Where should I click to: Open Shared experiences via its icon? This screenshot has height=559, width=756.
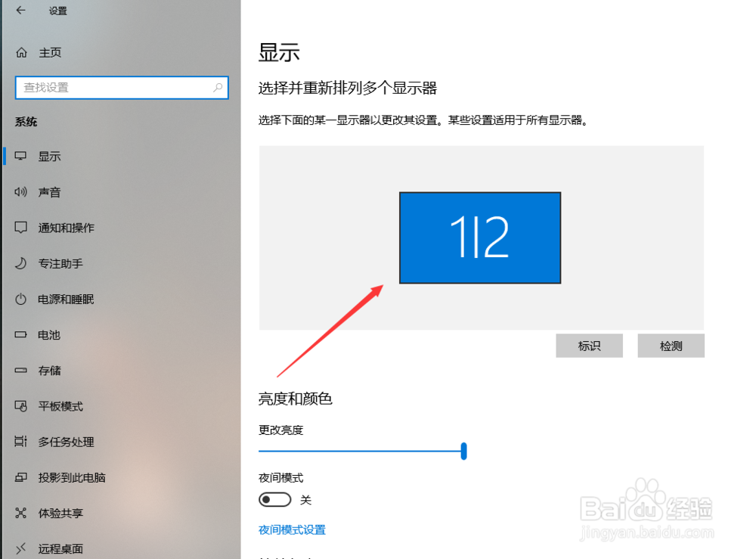tap(20, 513)
